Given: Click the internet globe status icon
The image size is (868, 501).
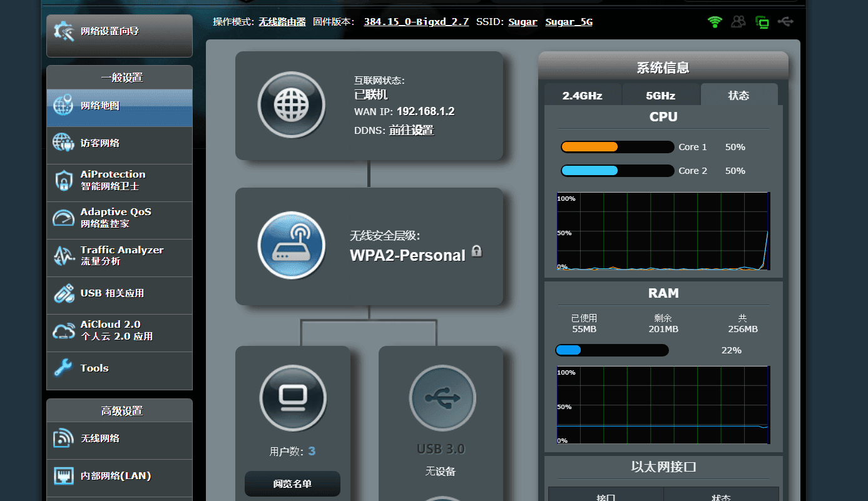Looking at the screenshot, I should 291,104.
